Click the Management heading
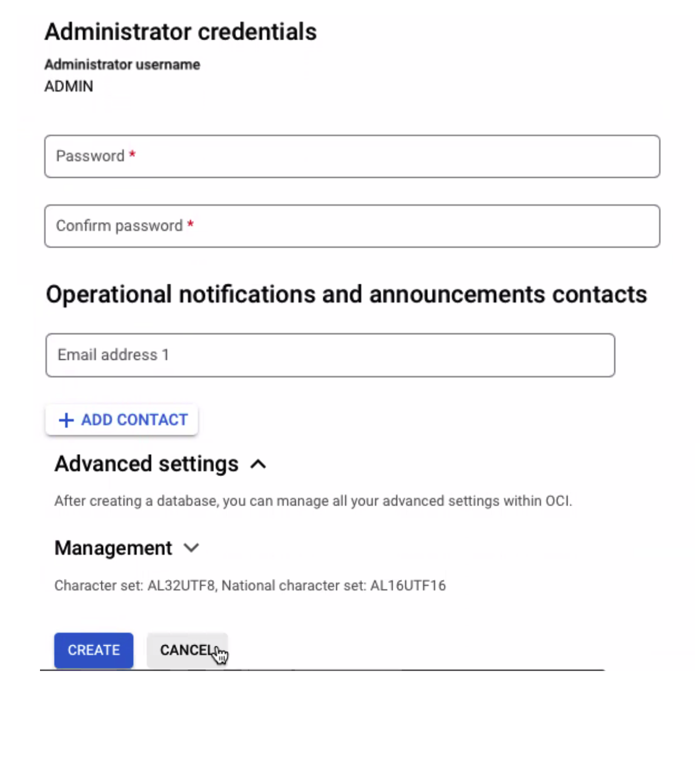Screen dimensions: 700x780 [x=113, y=548]
